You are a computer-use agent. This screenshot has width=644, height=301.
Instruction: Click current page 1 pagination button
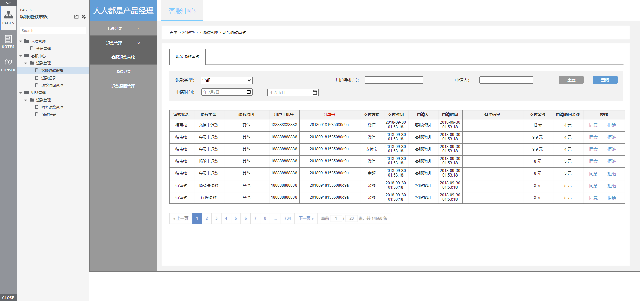click(x=197, y=218)
